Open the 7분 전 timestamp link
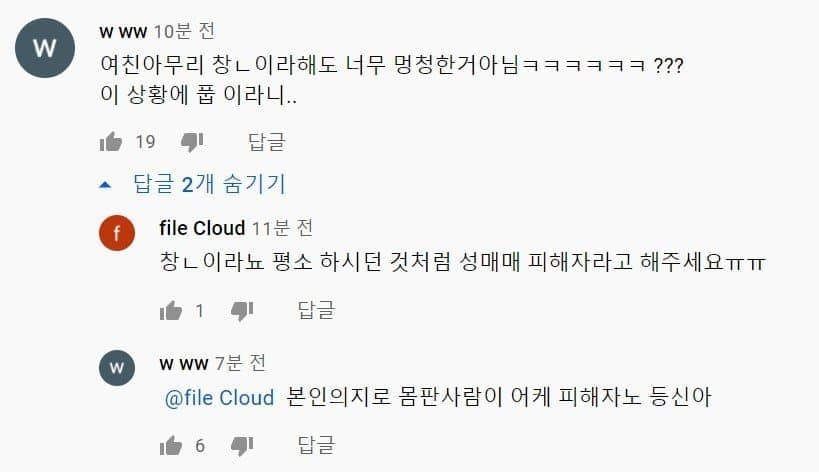819x472 pixels. tap(240, 363)
